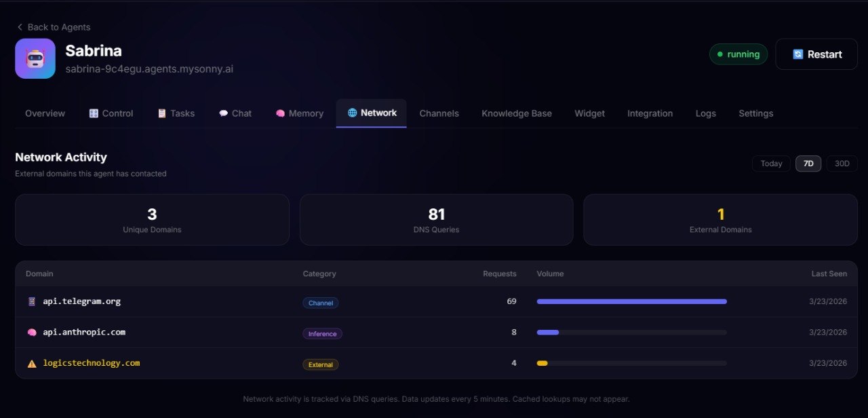Click the Memory tab icon

(281, 113)
